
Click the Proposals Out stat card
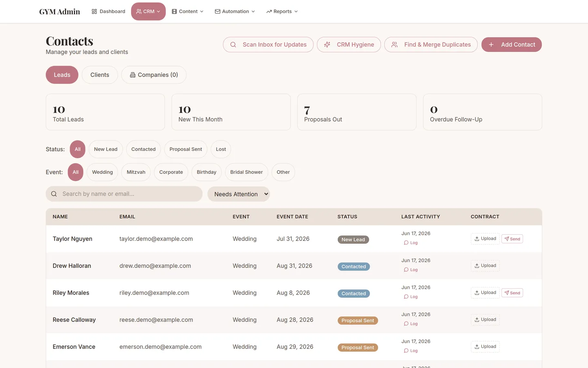click(357, 112)
